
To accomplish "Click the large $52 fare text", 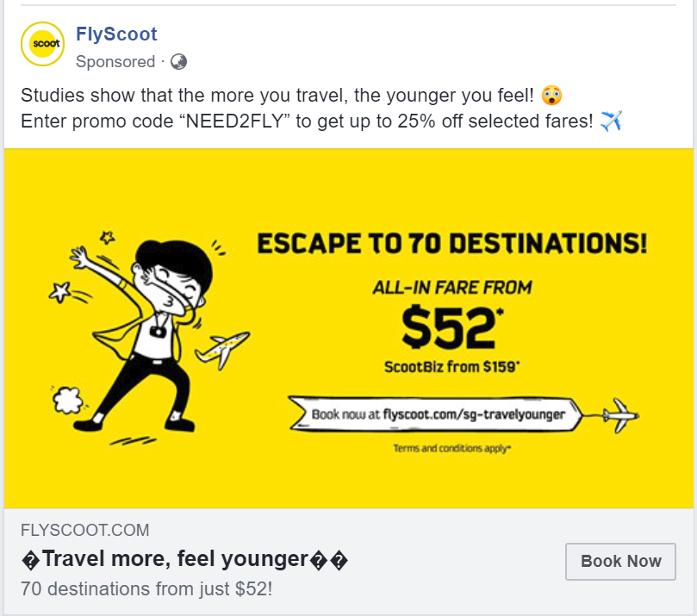I will click(451, 327).
